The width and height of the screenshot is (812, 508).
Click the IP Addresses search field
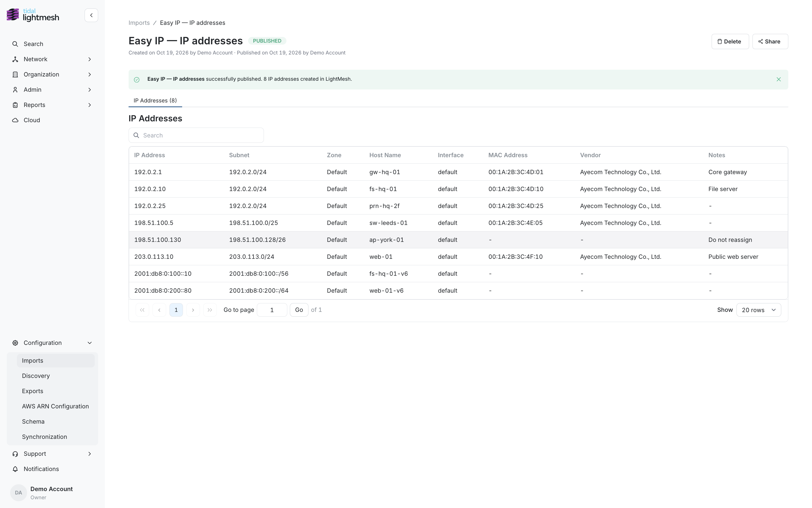click(196, 135)
